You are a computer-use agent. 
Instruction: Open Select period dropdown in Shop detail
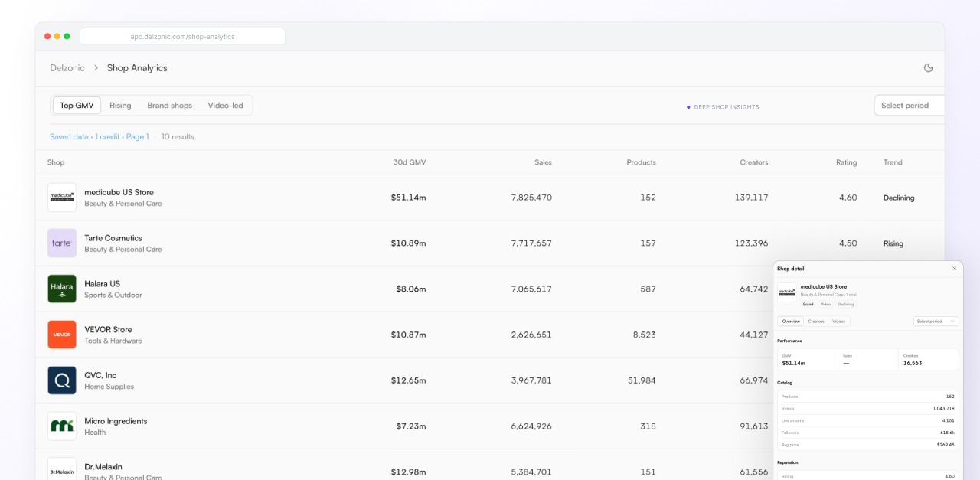936,322
